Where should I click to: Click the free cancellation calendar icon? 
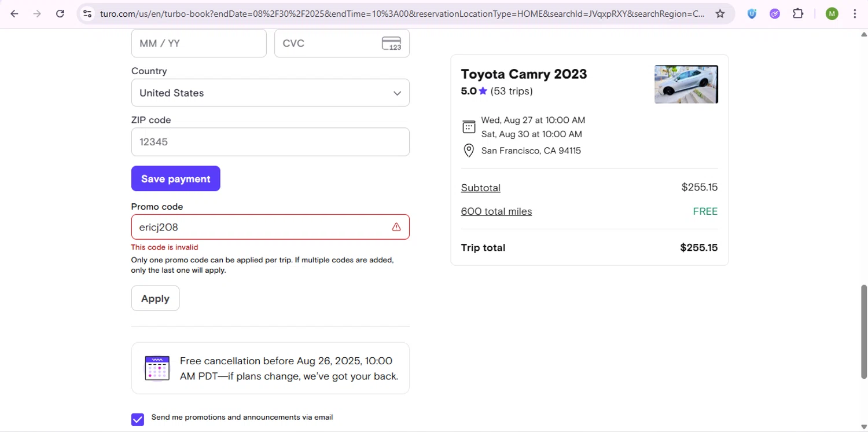[157, 368]
